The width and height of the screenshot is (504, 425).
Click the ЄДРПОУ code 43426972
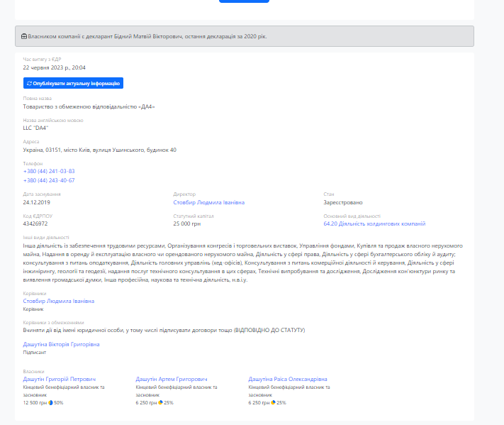35,223
